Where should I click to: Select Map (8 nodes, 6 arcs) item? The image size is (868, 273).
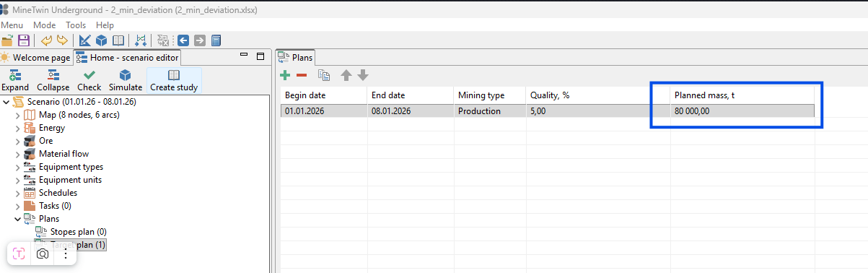pos(79,115)
